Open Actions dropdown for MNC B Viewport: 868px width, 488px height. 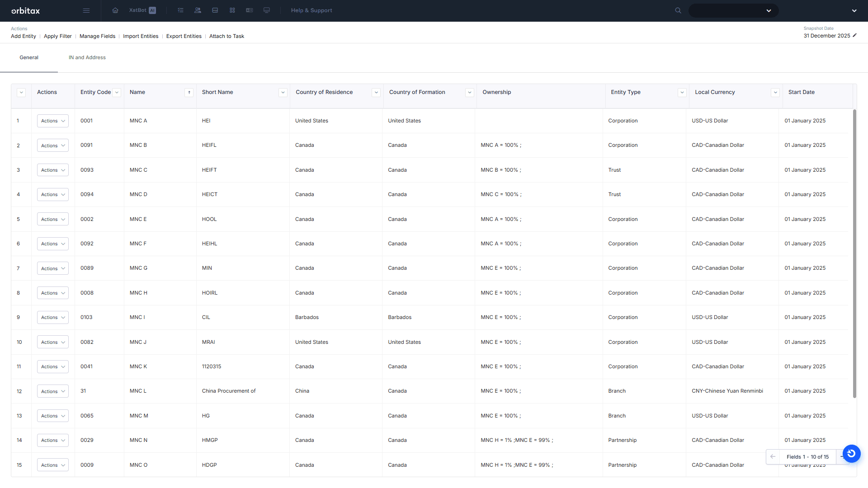(53, 145)
